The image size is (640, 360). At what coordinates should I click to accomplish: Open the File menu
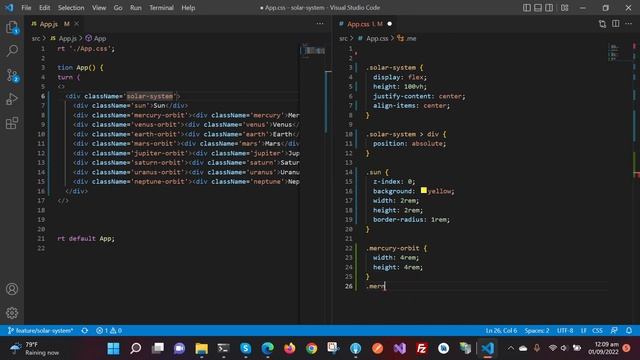tap(26, 8)
